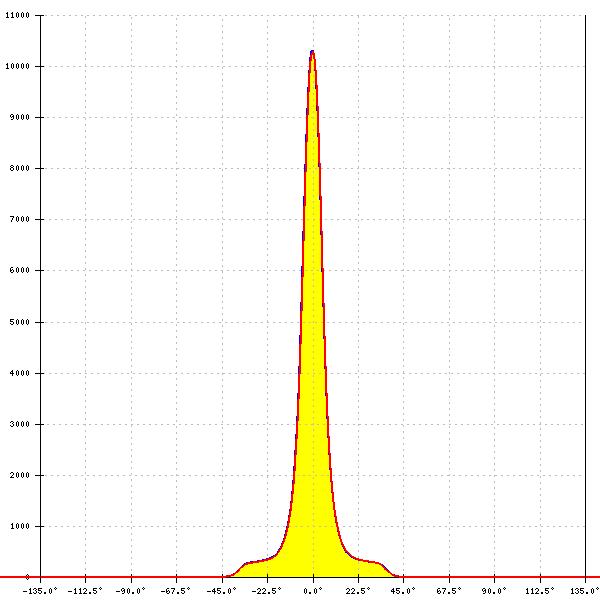Select the 45.0° x-axis label

(403, 590)
